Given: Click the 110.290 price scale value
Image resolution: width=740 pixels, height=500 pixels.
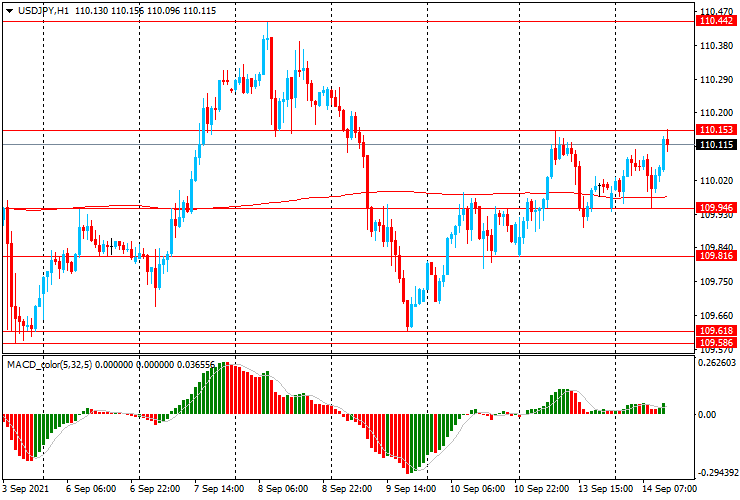Looking at the screenshot, I should coord(717,80).
